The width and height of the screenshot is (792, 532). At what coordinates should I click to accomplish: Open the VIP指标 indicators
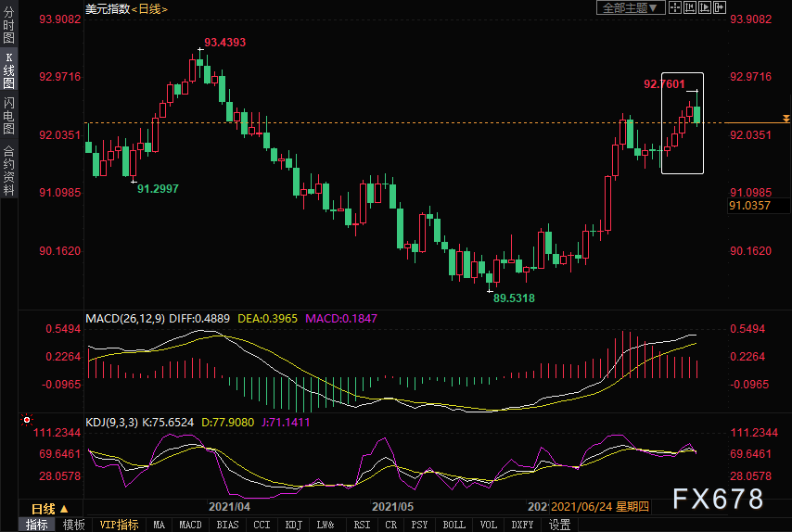pos(119,525)
